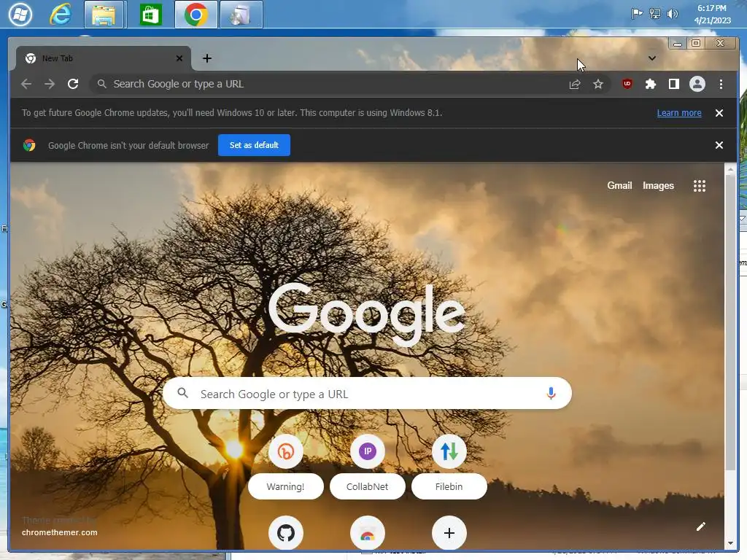Open the CollabNet shortcut icon
The width and height of the screenshot is (747, 560).
pos(368,451)
